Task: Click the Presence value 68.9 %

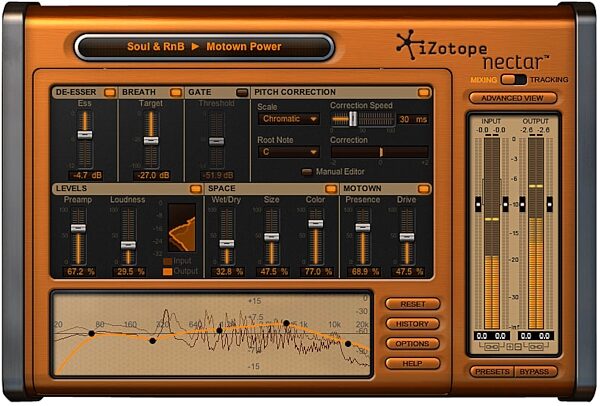Action: (364, 272)
